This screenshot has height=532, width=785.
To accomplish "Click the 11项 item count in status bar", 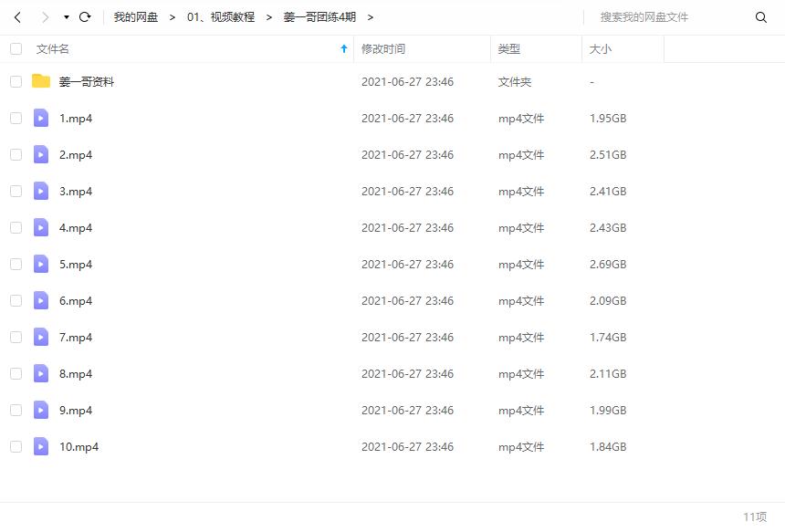I will 755,516.
